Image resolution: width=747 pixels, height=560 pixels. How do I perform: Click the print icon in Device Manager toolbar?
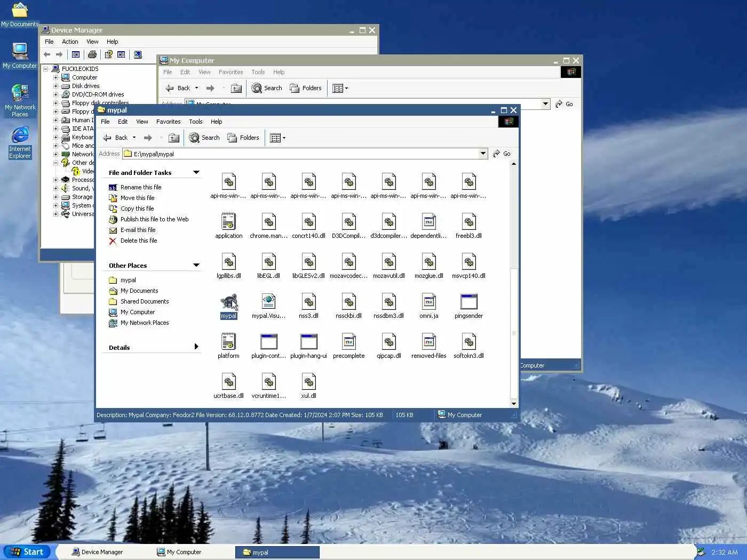tap(92, 54)
